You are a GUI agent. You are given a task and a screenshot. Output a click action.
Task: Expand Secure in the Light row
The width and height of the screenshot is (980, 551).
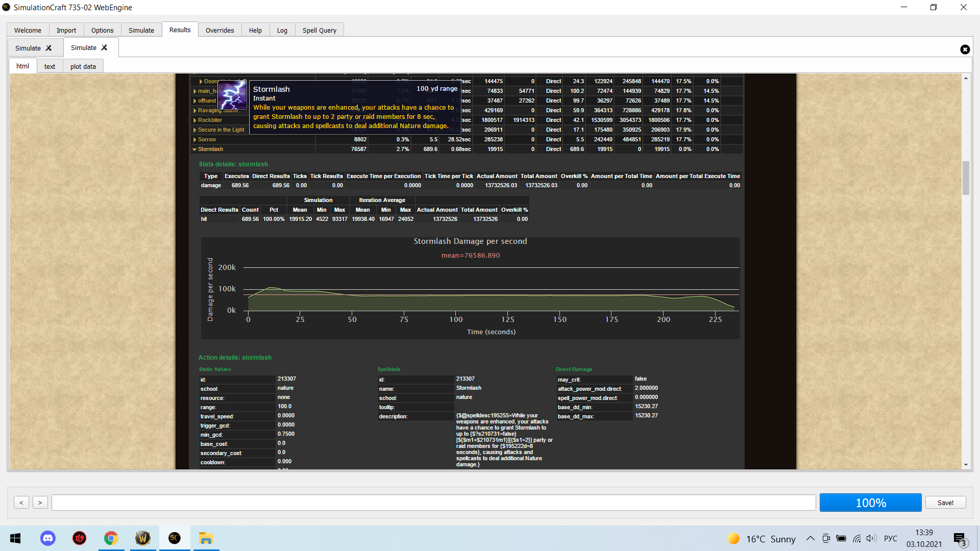click(194, 130)
